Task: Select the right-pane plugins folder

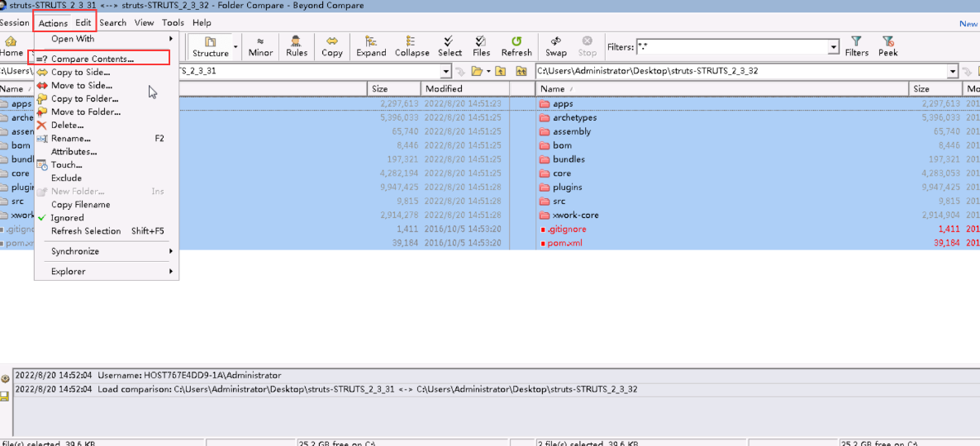Action: [x=568, y=187]
